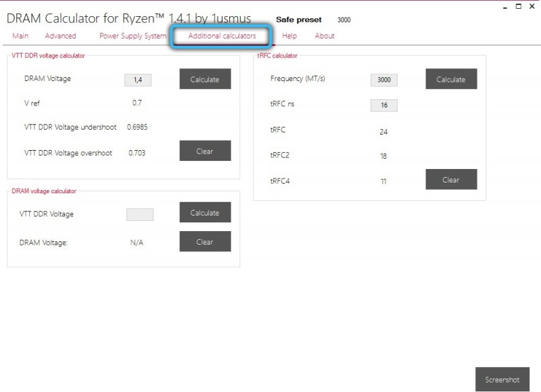Image resolution: width=541 pixels, height=392 pixels.
Task: Calculate VTT DDR voltage from DRAM Voltage
Action: coord(205,79)
